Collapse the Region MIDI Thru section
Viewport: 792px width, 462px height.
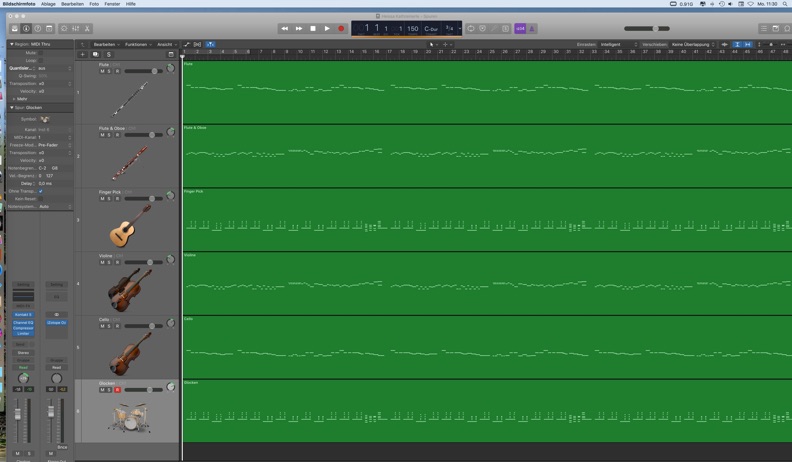(x=12, y=44)
